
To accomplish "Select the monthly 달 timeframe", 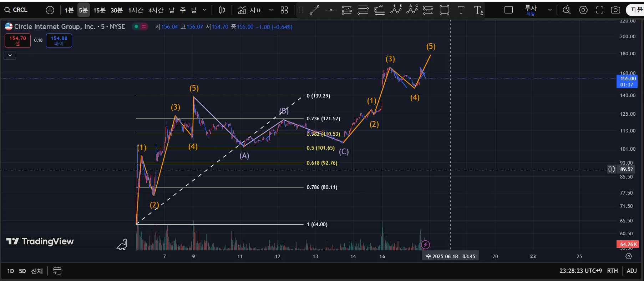I will [x=194, y=10].
